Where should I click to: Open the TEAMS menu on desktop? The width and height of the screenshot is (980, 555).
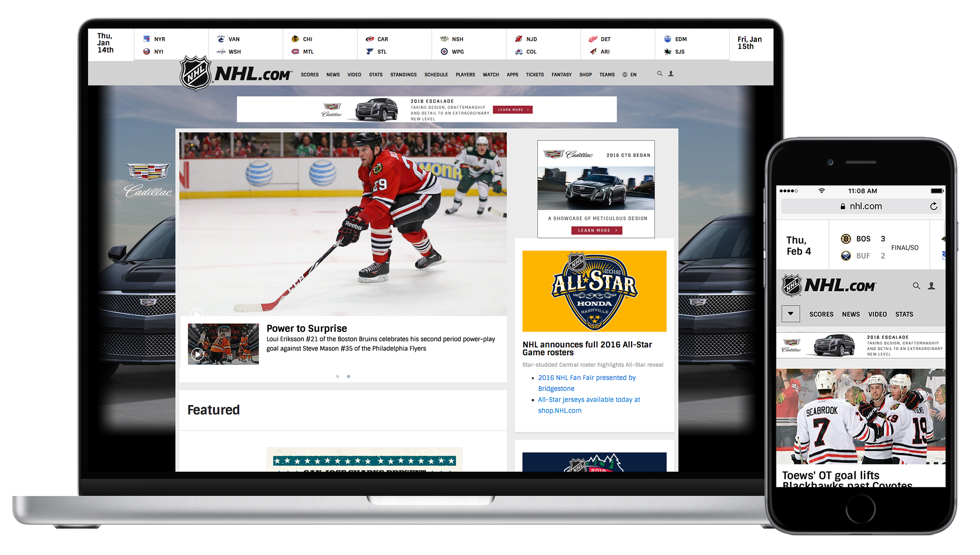pyautogui.click(x=607, y=75)
